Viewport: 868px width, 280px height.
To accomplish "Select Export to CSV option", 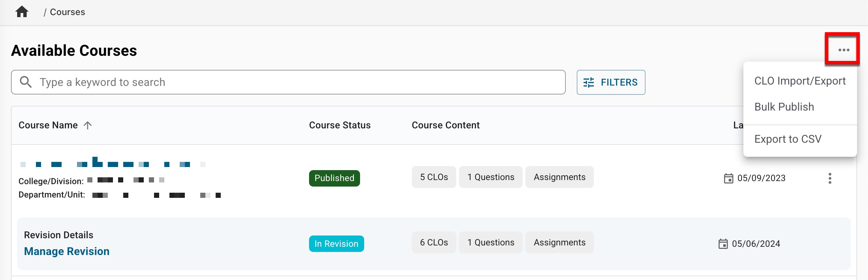I will click(788, 139).
